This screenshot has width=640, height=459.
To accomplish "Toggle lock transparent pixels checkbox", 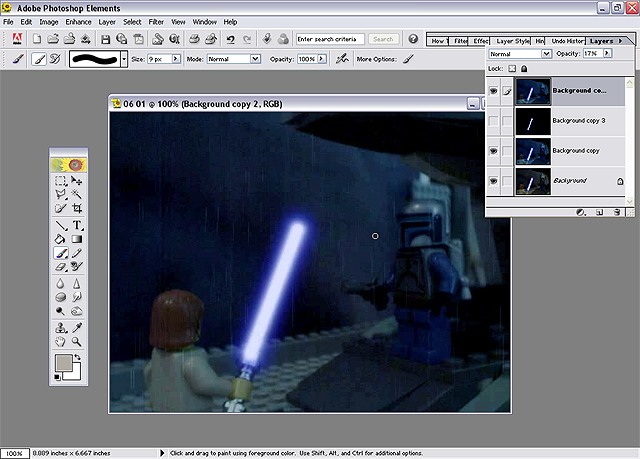I will tap(512, 69).
